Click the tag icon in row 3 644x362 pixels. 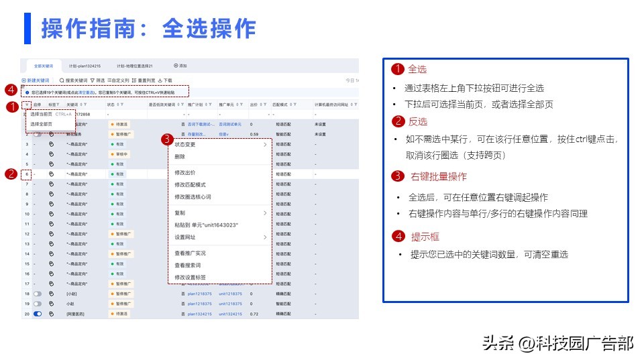tap(52, 144)
